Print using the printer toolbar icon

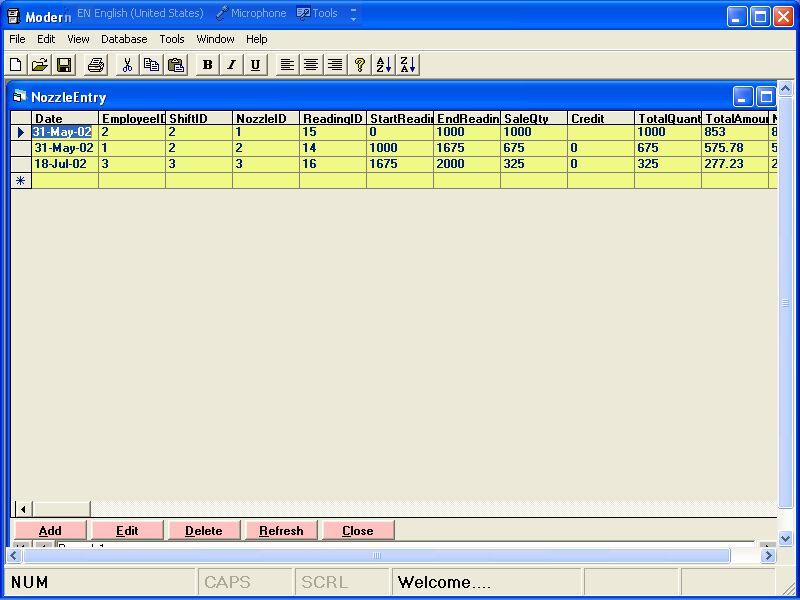click(x=96, y=65)
